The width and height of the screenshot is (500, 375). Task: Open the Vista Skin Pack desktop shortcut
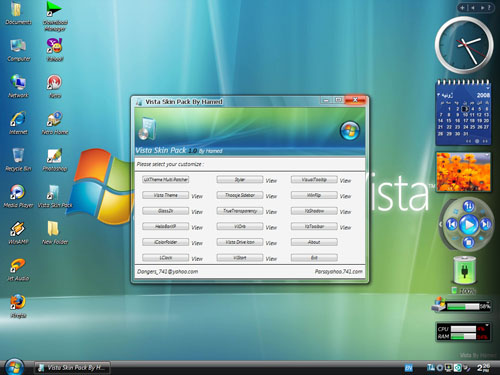[x=55, y=197]
